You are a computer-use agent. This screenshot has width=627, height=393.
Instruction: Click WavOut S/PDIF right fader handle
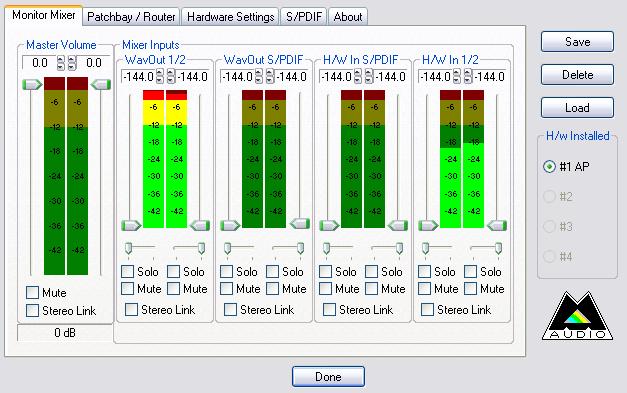tap(300, 223)
